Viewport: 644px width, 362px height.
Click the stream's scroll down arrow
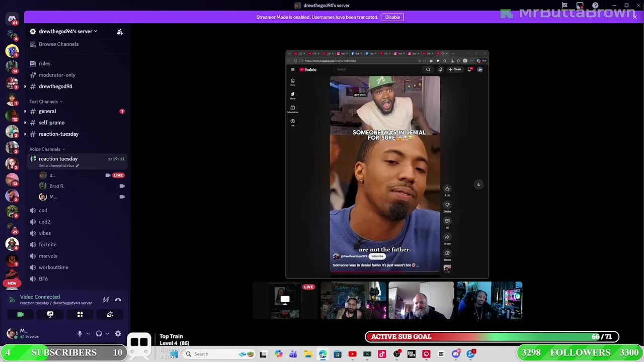click(478, 185)
